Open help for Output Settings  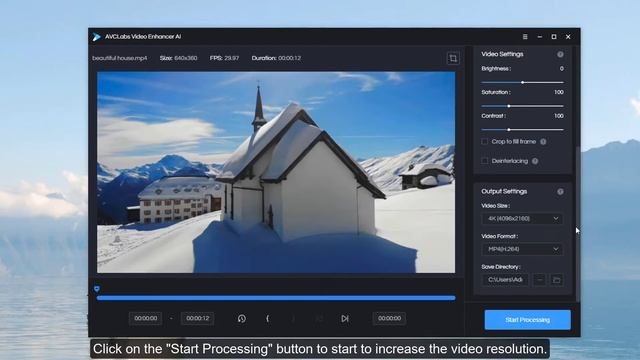(560, 191)
